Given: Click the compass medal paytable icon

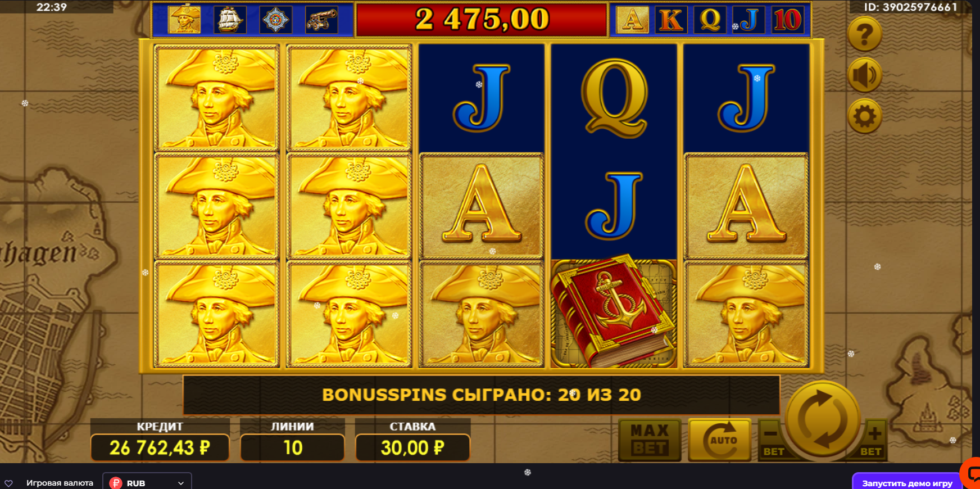Looking at the screenshot, I should point(276,20).
